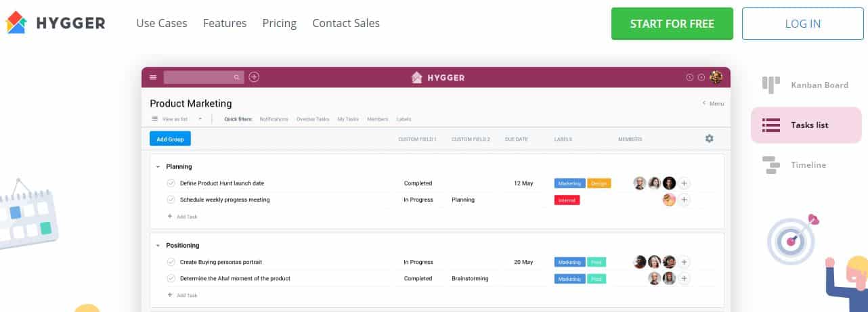Screen dimensions: 868x312
Task: Apply the Overdue Tasks quick filter
Action: point(313,119)
